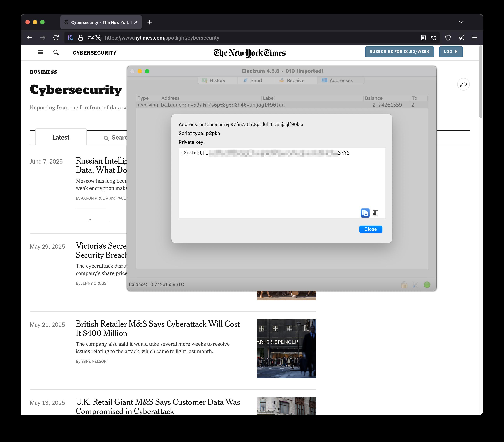
Task: Sort by Balance column header
Action: (386, 98)
